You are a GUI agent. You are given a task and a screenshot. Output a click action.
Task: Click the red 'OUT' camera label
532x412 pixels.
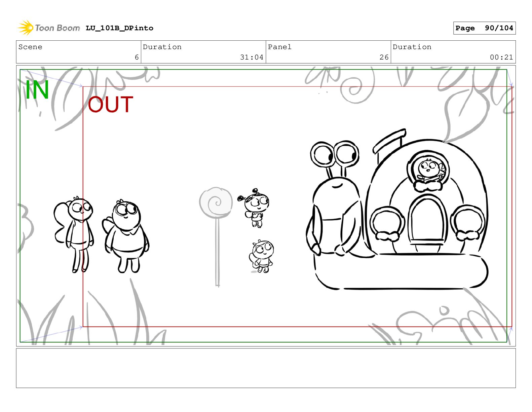111,104
